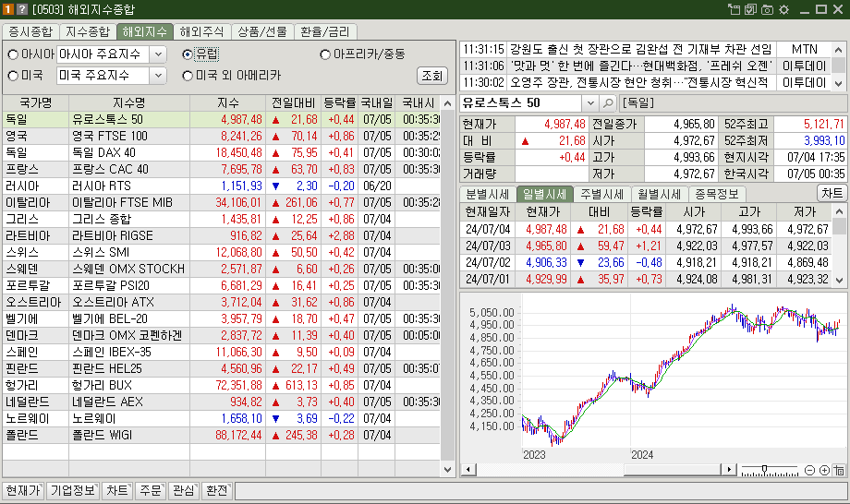The width and height of the screenshot is (850, 504).
Task: Select the 미국 radio button
Action: [13, 76]
